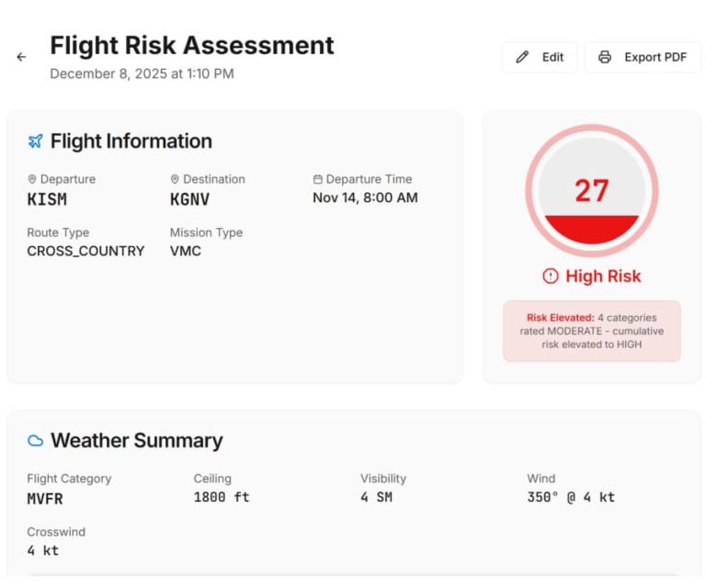Click the Risk Elevated warning box
This screenshot has width=706, height=588.
click(591, 331)
